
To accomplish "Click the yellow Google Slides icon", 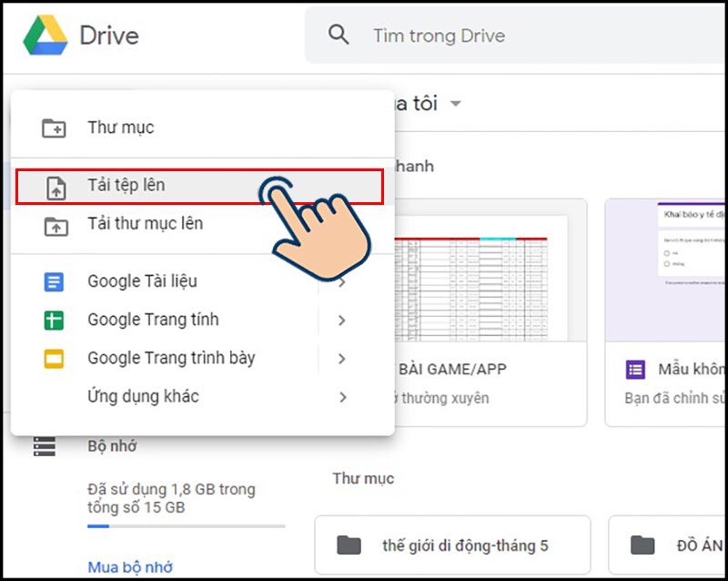I will 54,359.
